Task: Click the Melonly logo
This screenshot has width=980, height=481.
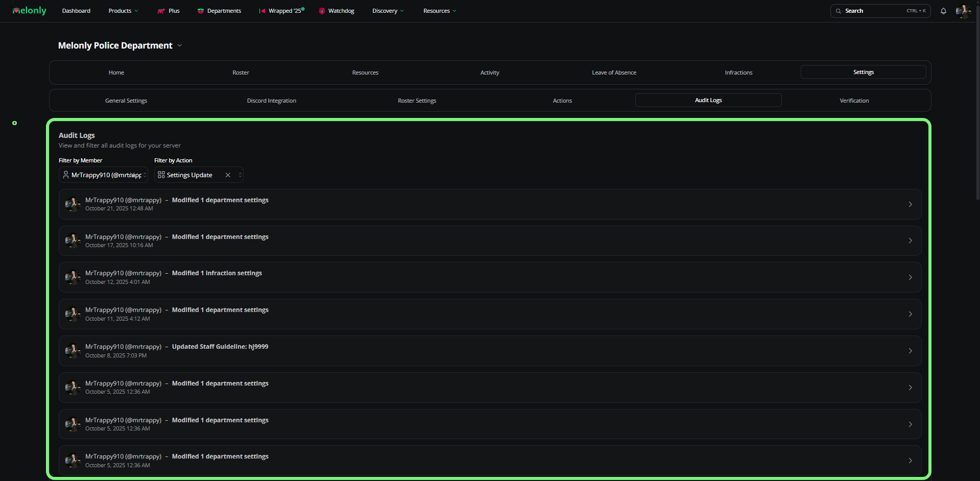Action: tap(30, 11)
